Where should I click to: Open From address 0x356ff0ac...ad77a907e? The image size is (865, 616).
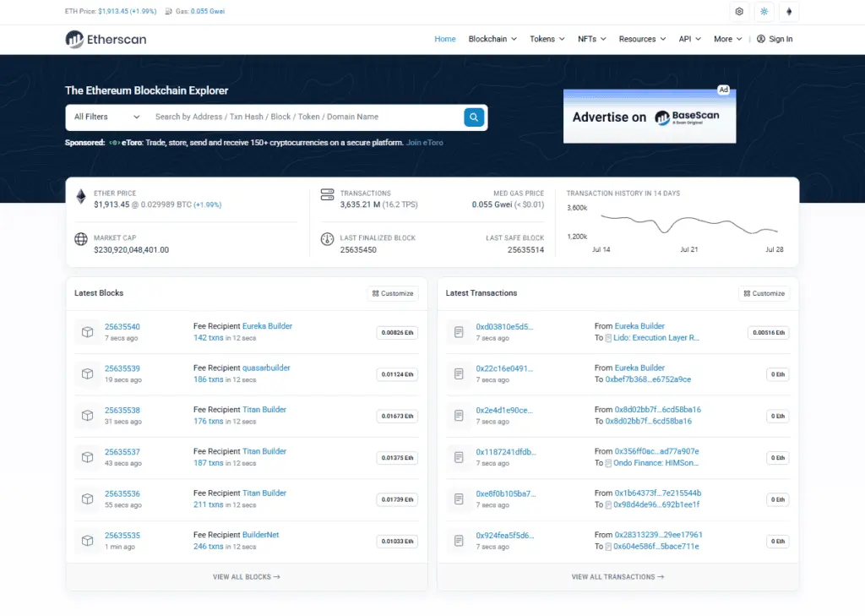[657, 451]
